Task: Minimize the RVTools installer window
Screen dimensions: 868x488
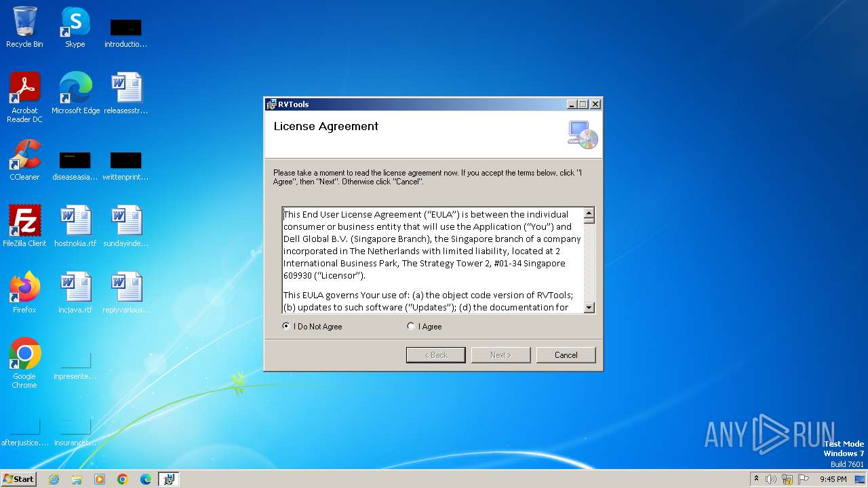Action: (572, 104)
